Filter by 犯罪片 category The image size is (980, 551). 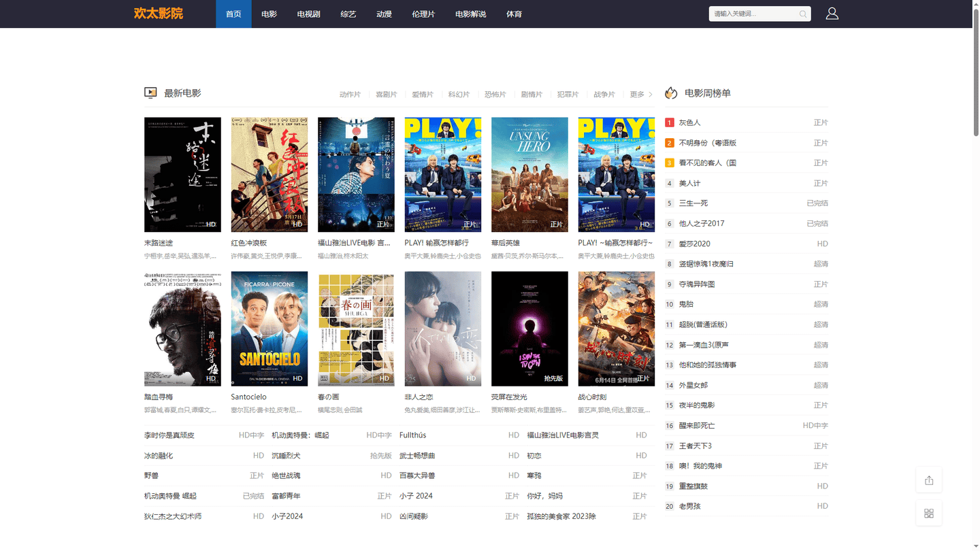click(x=568, y=95)
